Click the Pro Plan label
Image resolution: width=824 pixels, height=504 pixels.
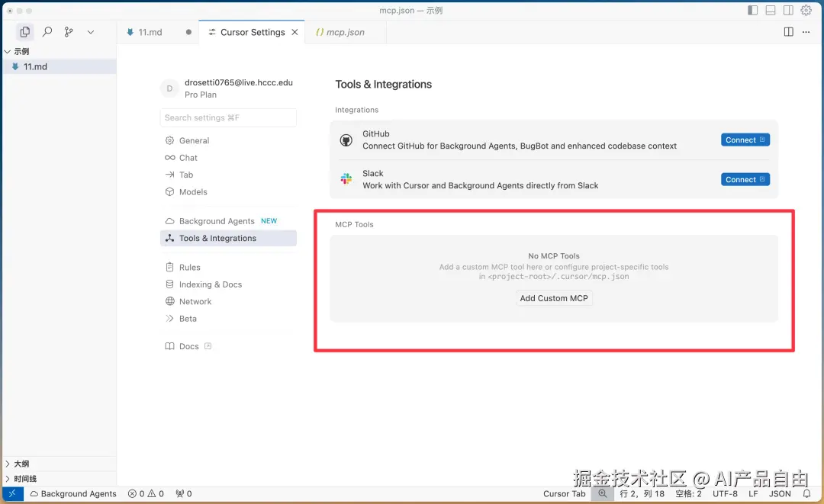(x=200, y=95)
